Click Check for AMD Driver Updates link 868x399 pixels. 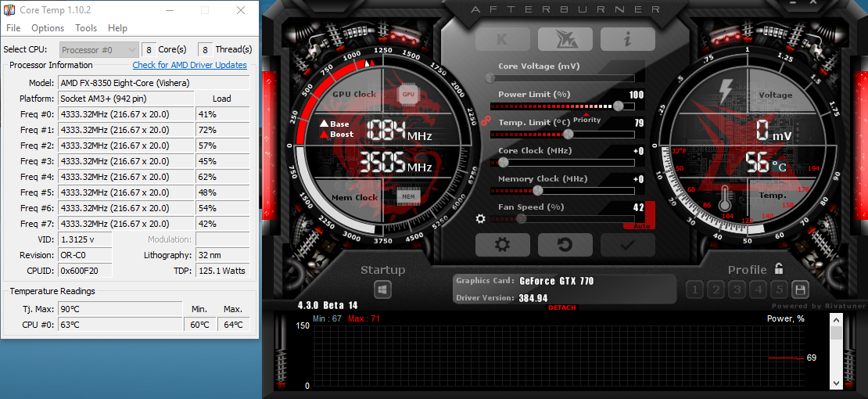pos(190,65)
